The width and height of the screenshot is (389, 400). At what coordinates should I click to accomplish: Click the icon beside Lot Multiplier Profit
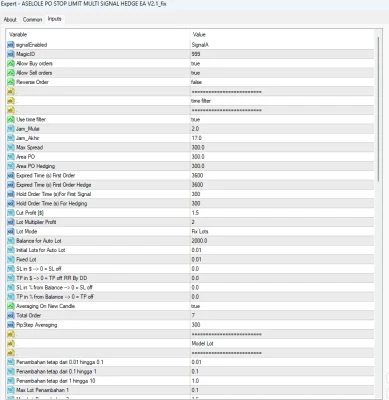tap(11, 222)
